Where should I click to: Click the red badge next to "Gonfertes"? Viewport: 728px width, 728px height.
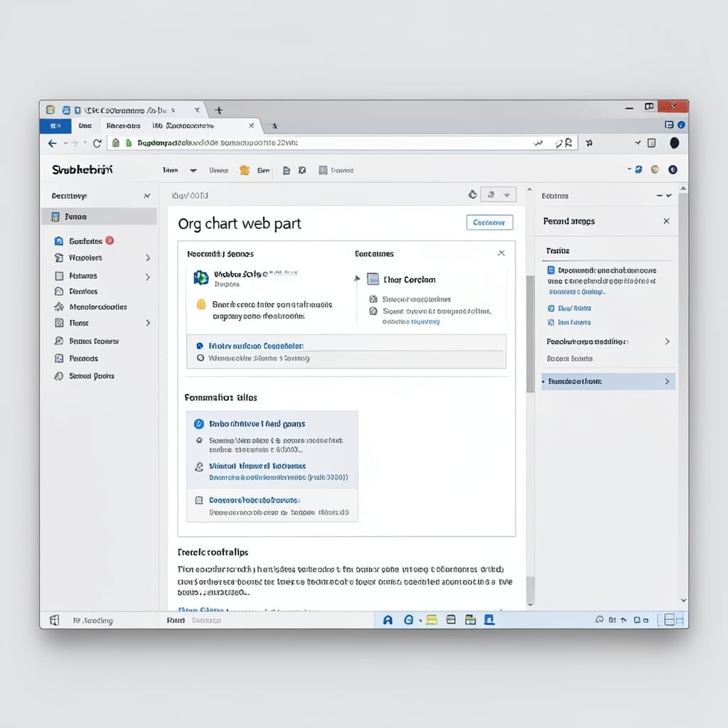109,240
